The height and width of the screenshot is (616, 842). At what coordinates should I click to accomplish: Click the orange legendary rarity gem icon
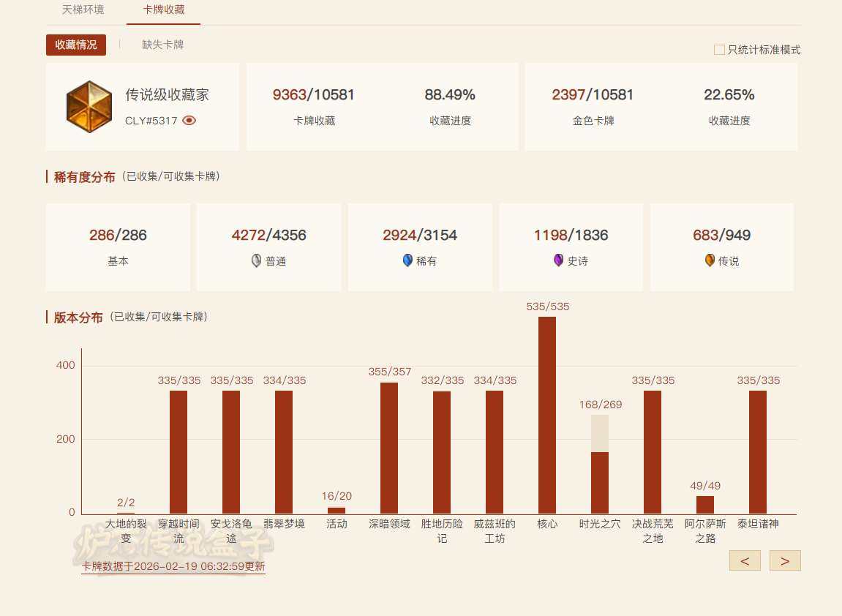pyautogui.click(x=710, y=260)
